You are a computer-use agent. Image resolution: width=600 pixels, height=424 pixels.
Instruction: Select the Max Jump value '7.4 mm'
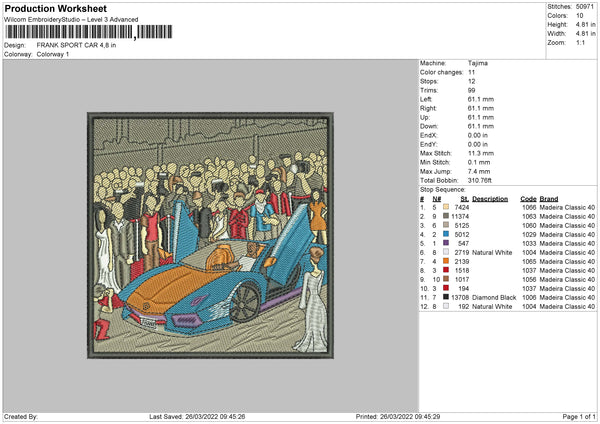click(479, 171)
